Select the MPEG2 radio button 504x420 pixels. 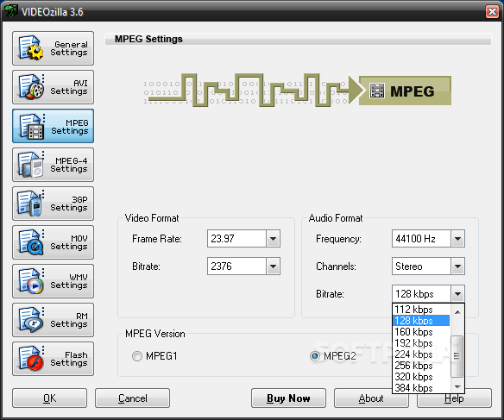315,356
